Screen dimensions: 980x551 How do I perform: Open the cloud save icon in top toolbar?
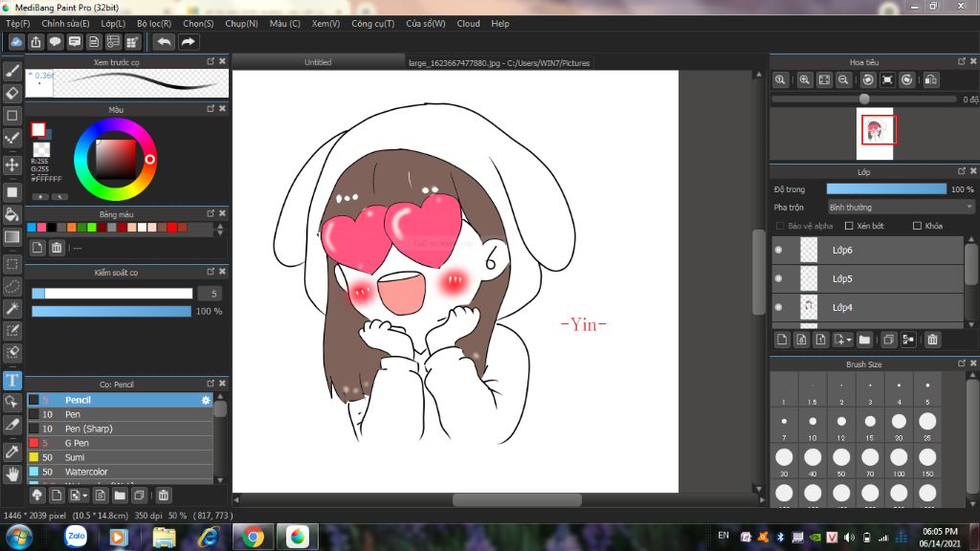click(16, 42)
